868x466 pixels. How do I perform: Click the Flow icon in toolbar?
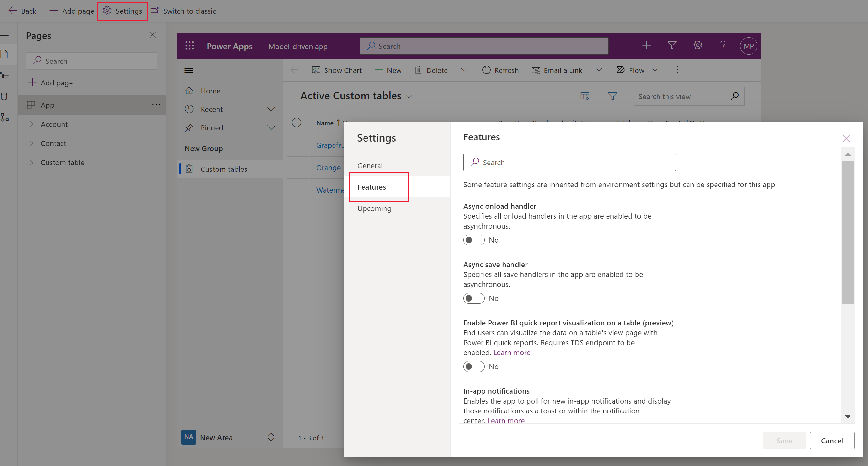pyautogui.click(x=621, y=69)
